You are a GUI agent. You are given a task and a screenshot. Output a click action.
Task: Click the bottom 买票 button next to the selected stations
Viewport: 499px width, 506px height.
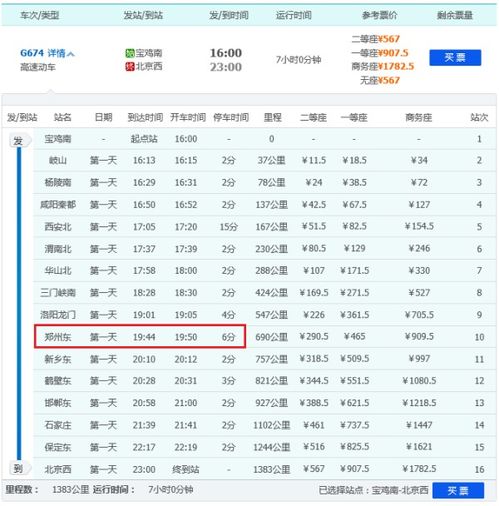tap(458, 490)
